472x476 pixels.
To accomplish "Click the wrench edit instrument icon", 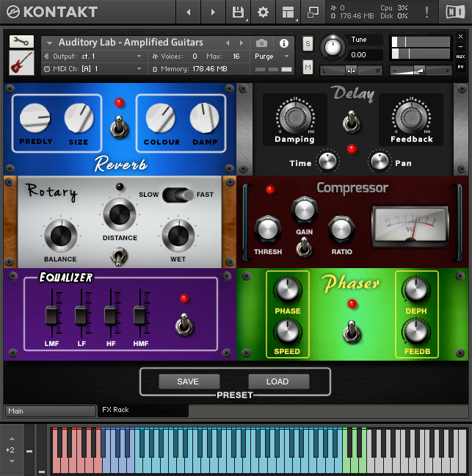I will tap(21, 42).
